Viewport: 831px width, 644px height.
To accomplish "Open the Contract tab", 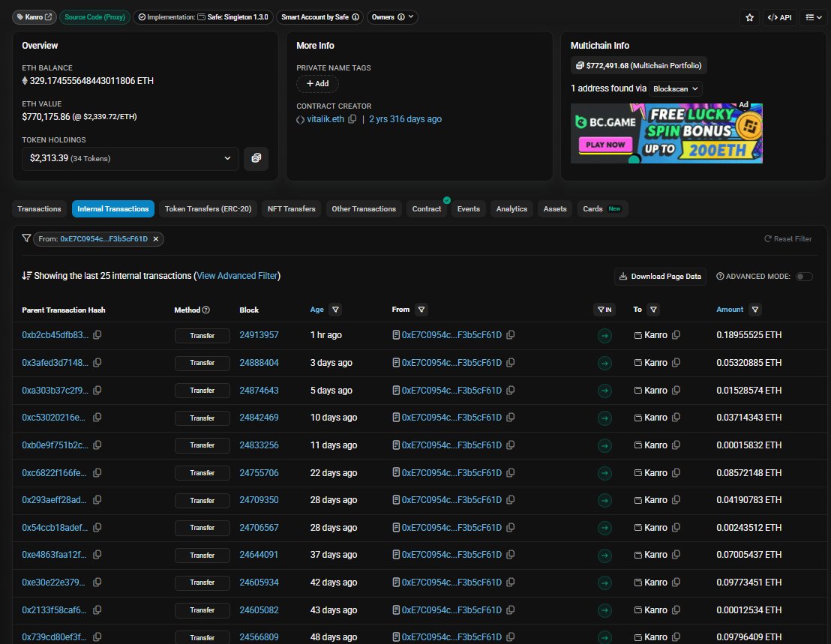I will point(427,208).
